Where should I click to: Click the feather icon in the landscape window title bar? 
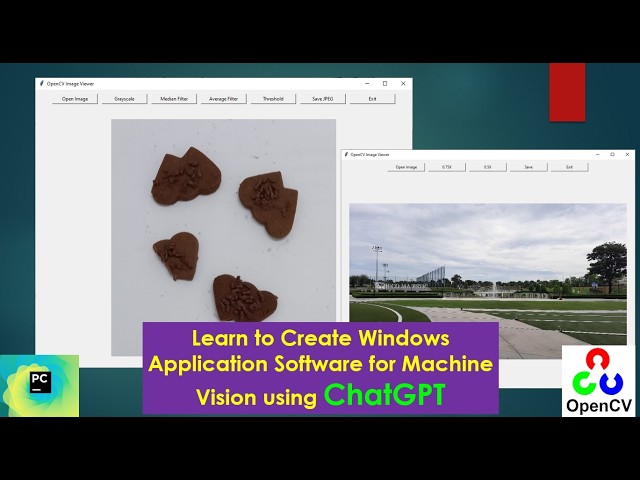click(346, 154)
